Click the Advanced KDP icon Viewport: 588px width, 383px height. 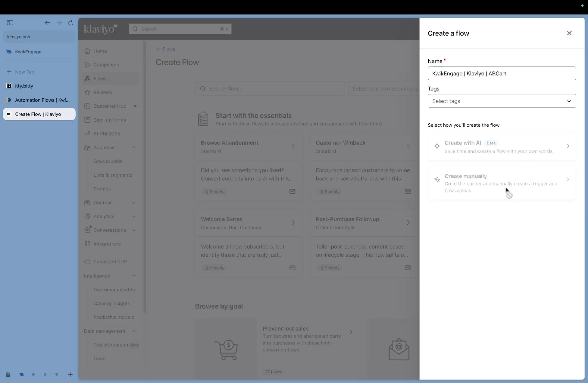pos(87,261)
